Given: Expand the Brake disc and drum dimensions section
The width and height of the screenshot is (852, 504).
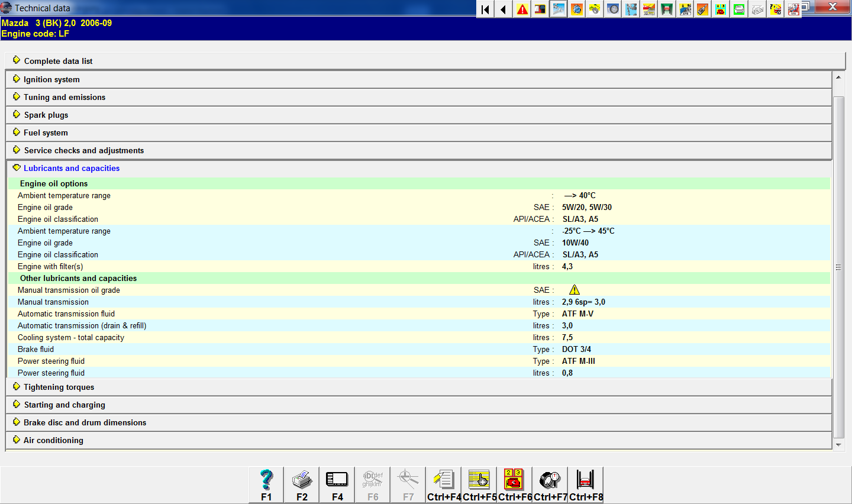Looking at the screenshot, I should (85, 422).
